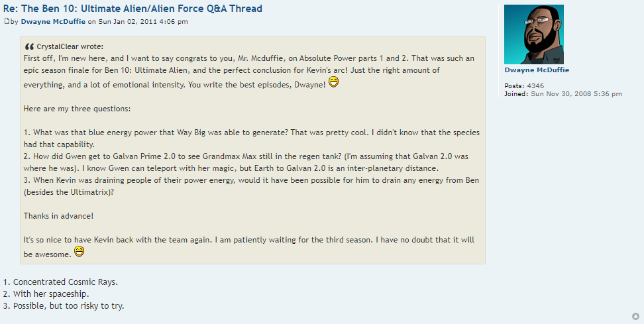Click the smiley after "be awesome."
644x324 pixels.
[79, 252]
